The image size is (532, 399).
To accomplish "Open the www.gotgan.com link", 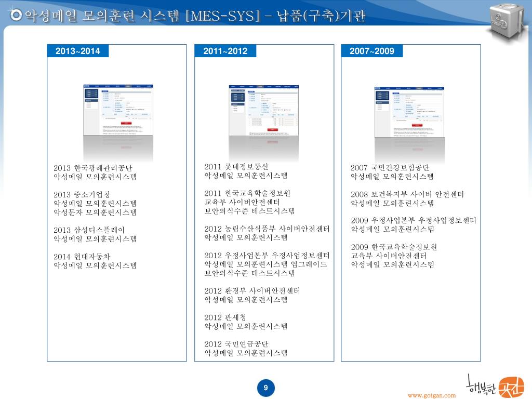I will (x=432, y=395).
